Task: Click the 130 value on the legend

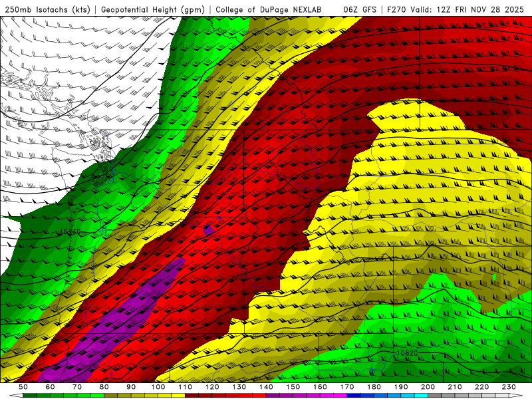Action: [239, 387]
